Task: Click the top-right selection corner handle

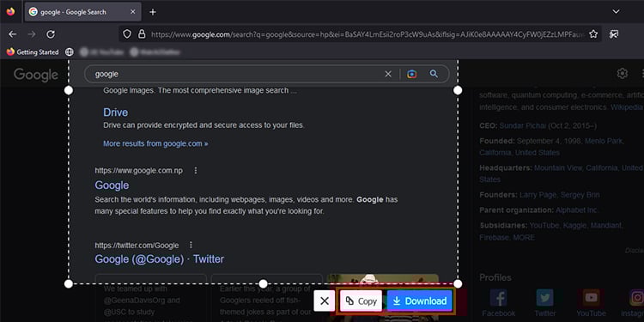Action: 458,90
